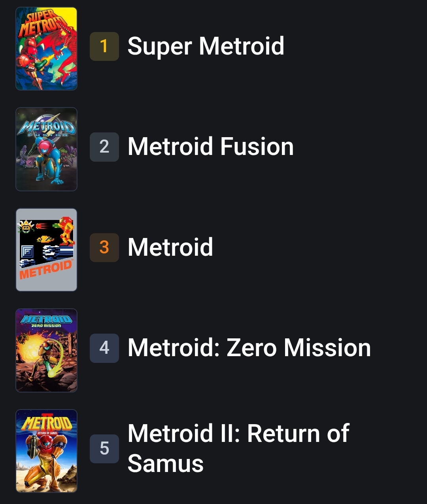Screen dimensions: 427x504
Task: Click the rank 5 badge
Action: pos(104,449)
